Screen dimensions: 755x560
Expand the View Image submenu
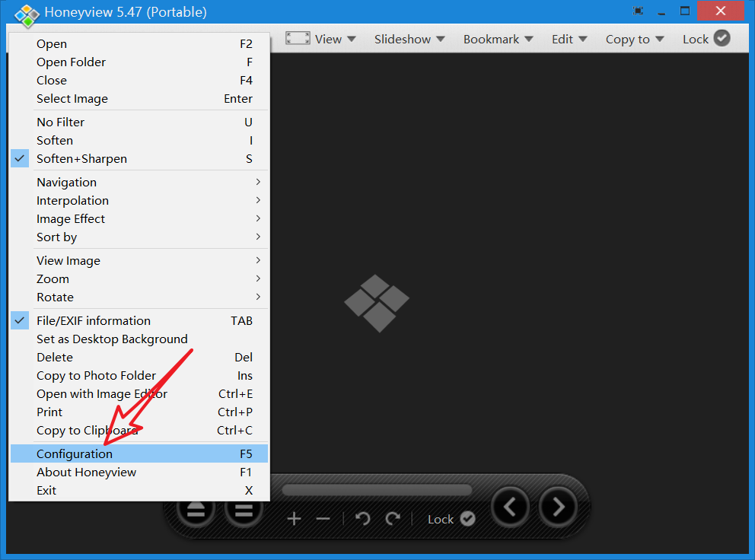point(139,260)
